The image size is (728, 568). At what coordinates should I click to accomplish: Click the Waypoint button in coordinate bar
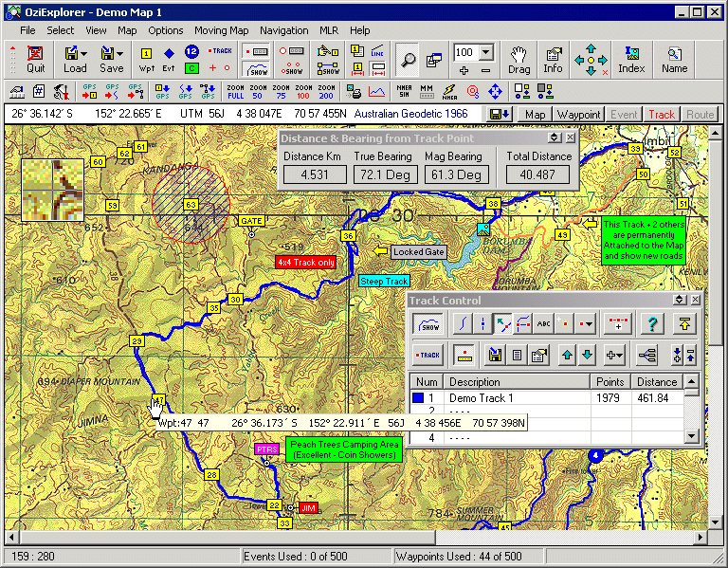(x=578, y=115)
